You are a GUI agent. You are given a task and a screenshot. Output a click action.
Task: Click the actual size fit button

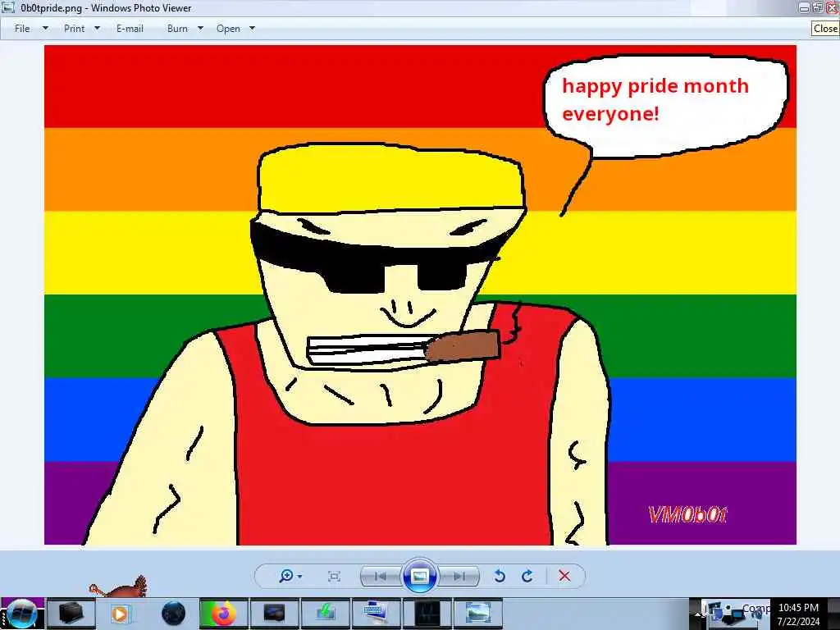(x=334, y=577)
